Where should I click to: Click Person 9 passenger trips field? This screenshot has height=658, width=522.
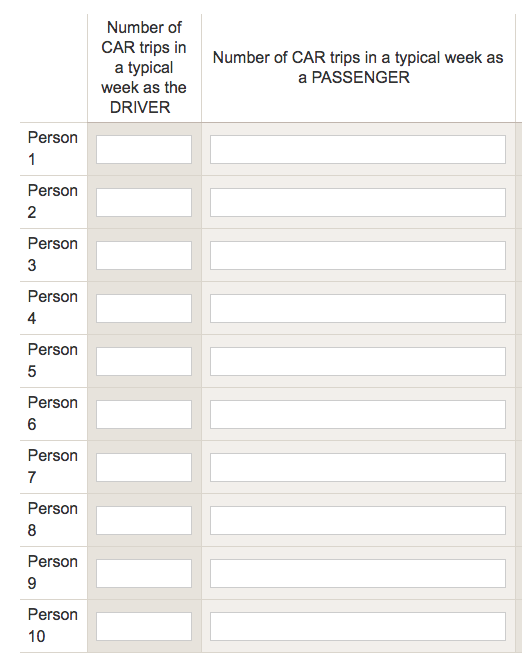(358, 573)
